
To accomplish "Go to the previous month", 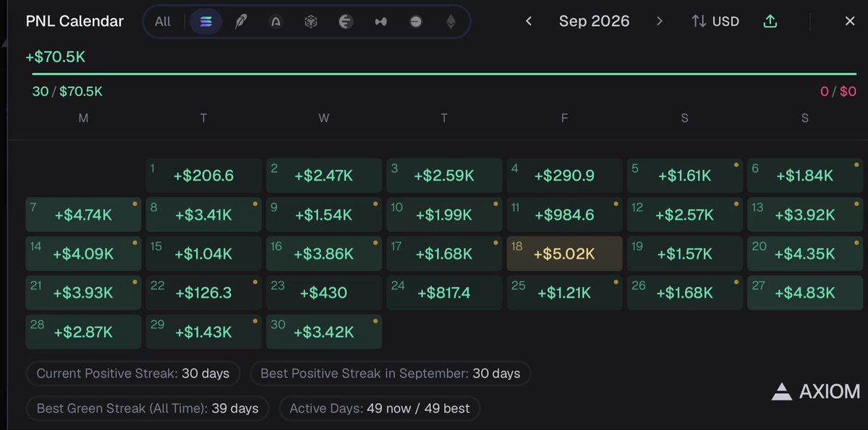I will point(529,21).
